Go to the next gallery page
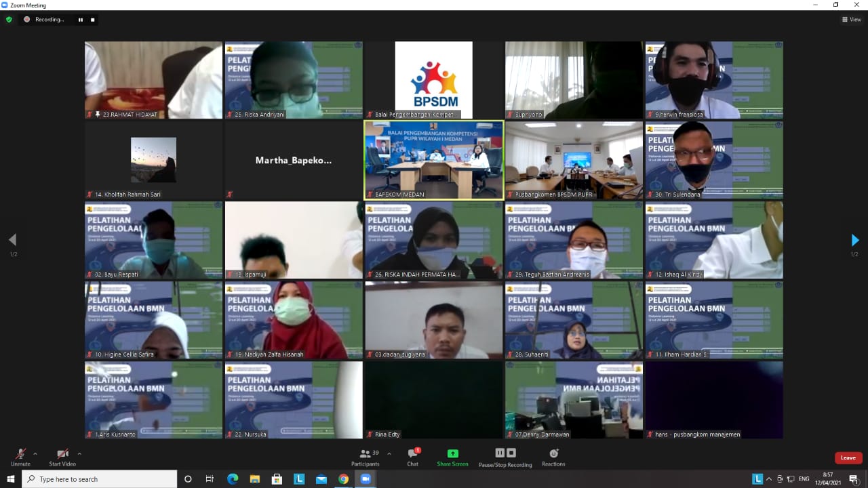This screenshot has width=868, height=488. [x=854, y=240]
